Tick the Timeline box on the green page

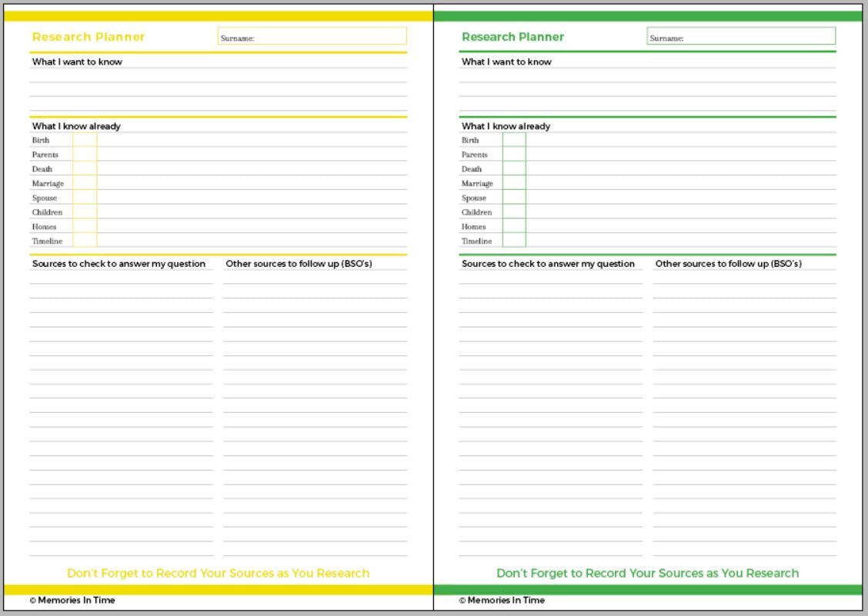coord(514,241)
